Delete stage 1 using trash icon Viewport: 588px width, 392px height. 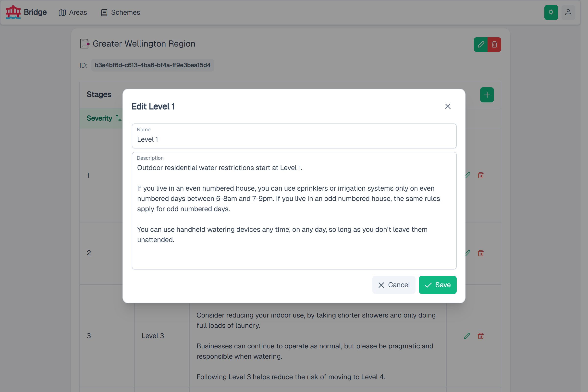pos(480,175)
